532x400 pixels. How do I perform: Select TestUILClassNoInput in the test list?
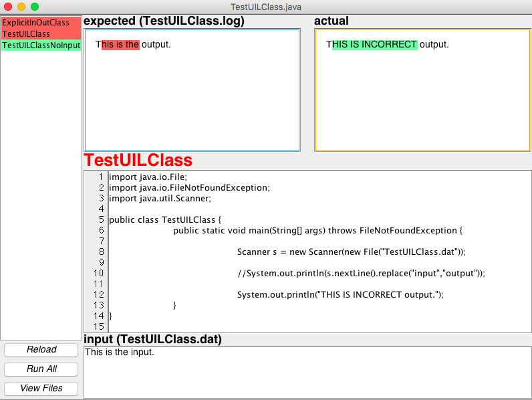point(41,45)
